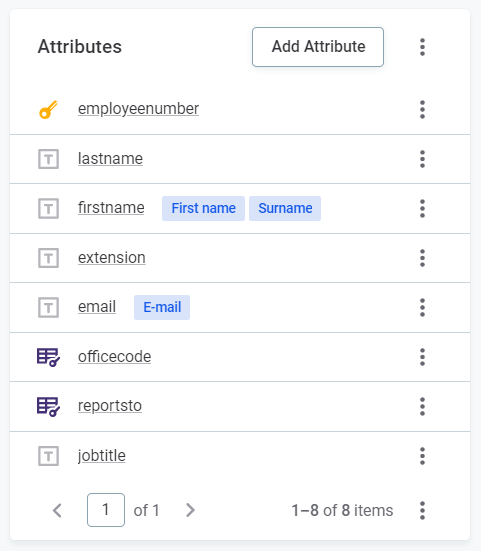Viewport: 481px width, 551px height.
Task: Click the text type icon next to email
Action: [x=48, y=307]
